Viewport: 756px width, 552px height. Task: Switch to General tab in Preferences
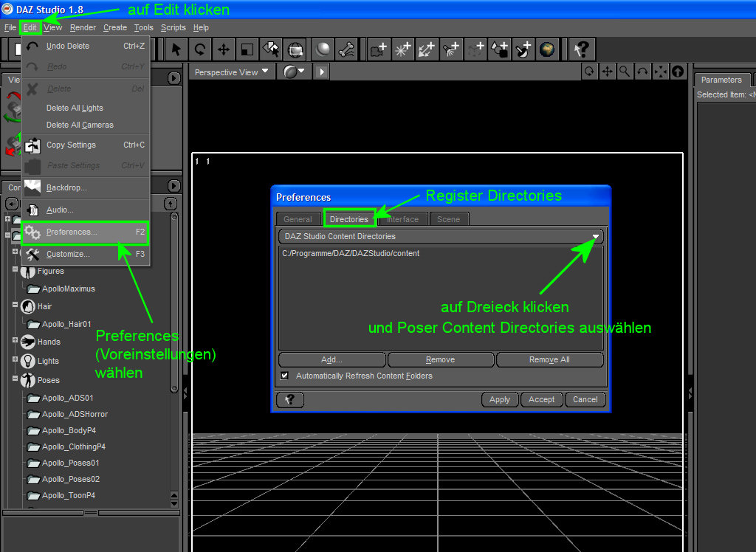click(x=298, y=219)
